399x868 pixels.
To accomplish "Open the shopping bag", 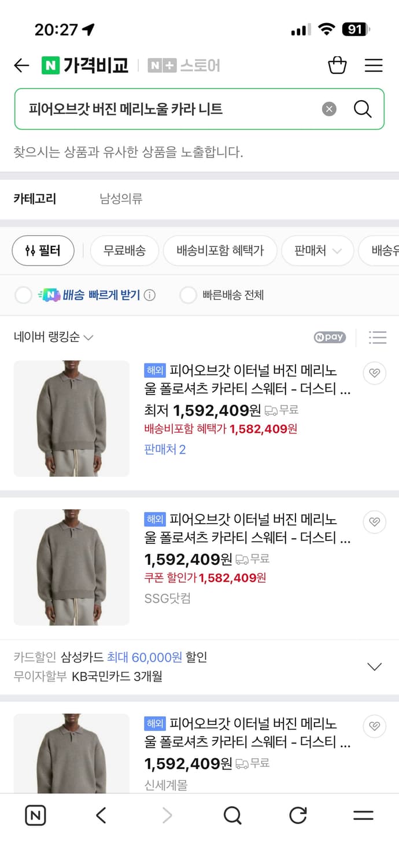I will pos(338,65).
